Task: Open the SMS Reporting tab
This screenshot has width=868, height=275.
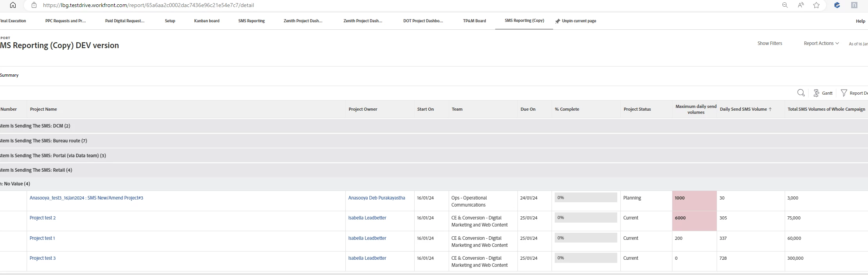Action: (252, 21)
